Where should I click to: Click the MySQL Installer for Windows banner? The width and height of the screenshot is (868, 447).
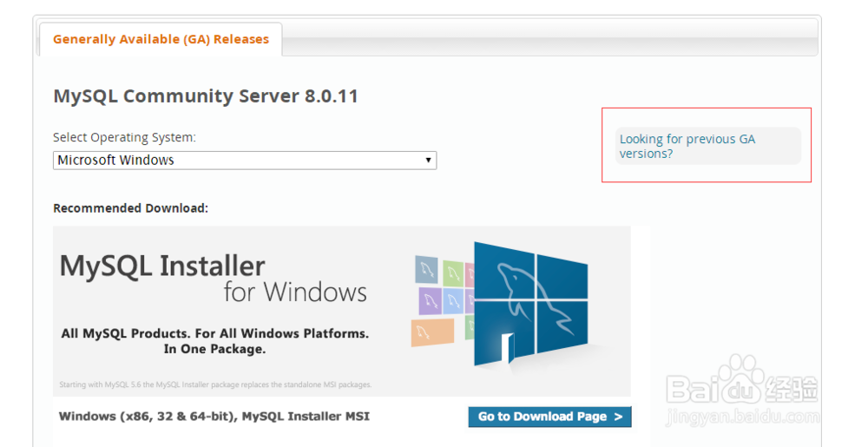pos(341,311)
